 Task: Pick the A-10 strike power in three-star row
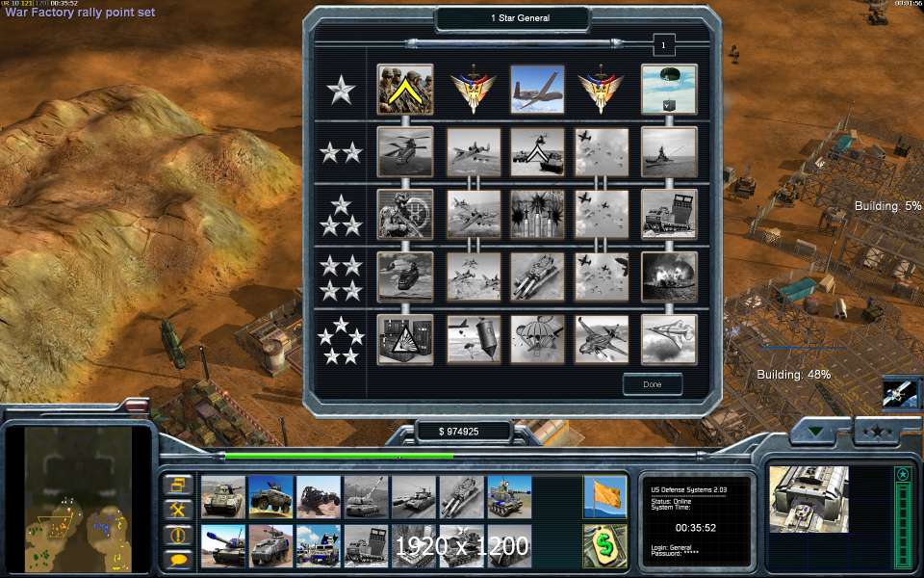pyautogui.click(x=474, y=214)
